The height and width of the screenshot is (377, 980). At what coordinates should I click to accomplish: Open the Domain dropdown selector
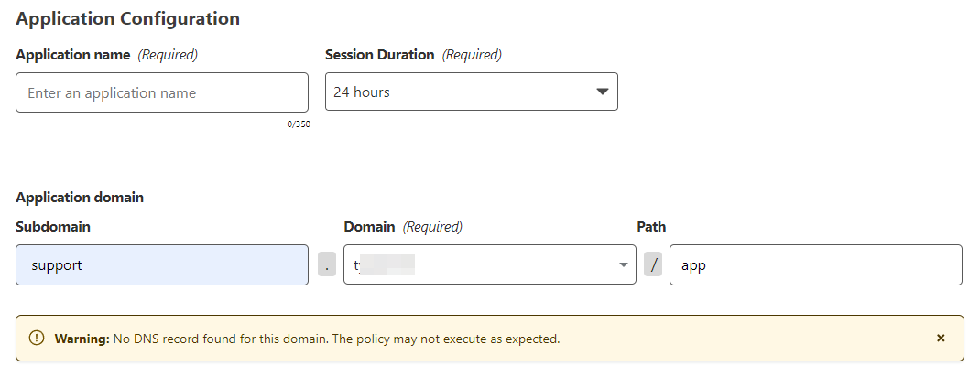click(489, 265)
